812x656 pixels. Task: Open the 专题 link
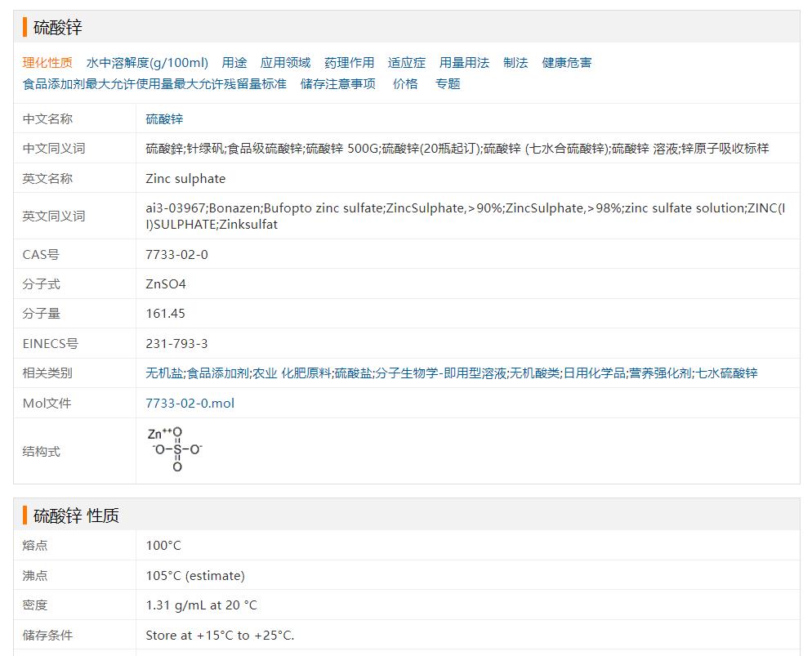tap(448, 84)
